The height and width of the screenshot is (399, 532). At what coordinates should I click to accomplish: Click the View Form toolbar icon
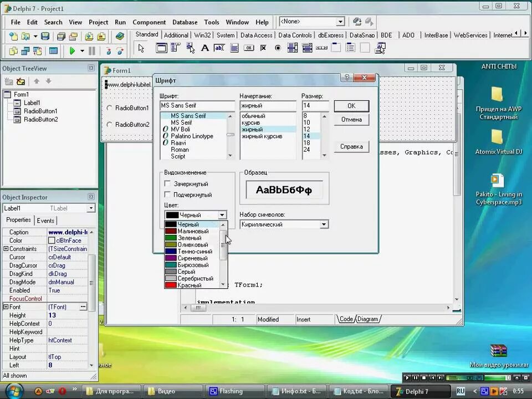pyautogui.click(x=25, y=51)
